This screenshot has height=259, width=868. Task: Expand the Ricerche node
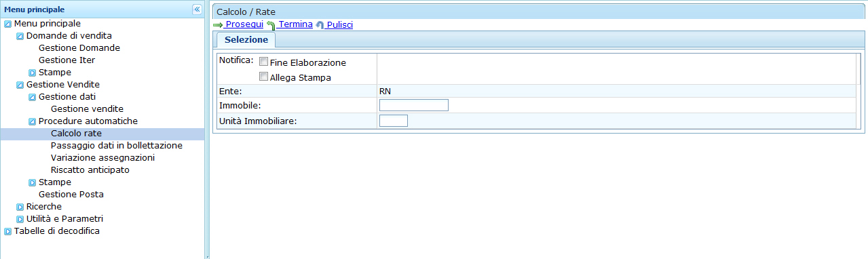click(x=20, y=207)
